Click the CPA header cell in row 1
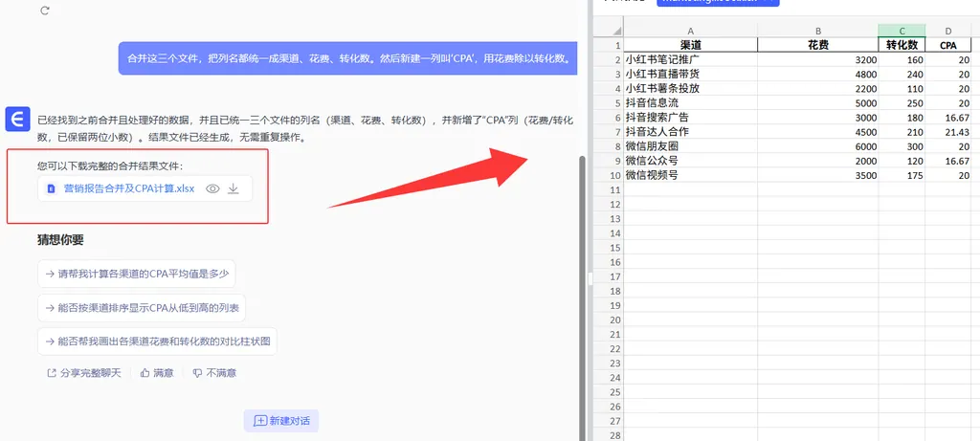The width and height of the screenshot is (980, 441). [x=947, y=44]
